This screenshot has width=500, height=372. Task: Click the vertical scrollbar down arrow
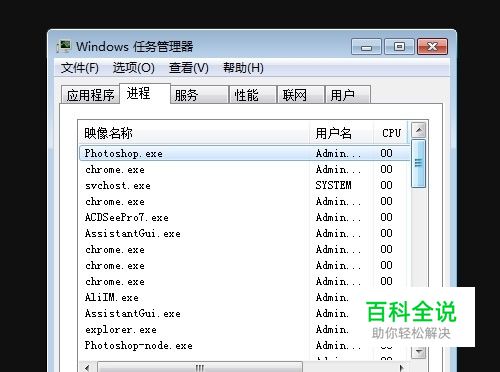point(419,352)
